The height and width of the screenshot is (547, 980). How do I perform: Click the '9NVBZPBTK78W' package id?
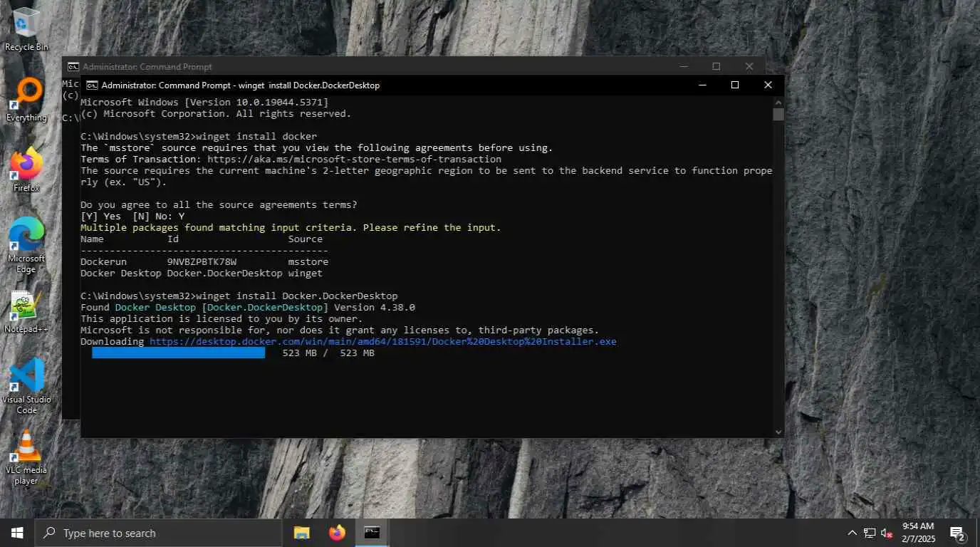tap(202, 261)
